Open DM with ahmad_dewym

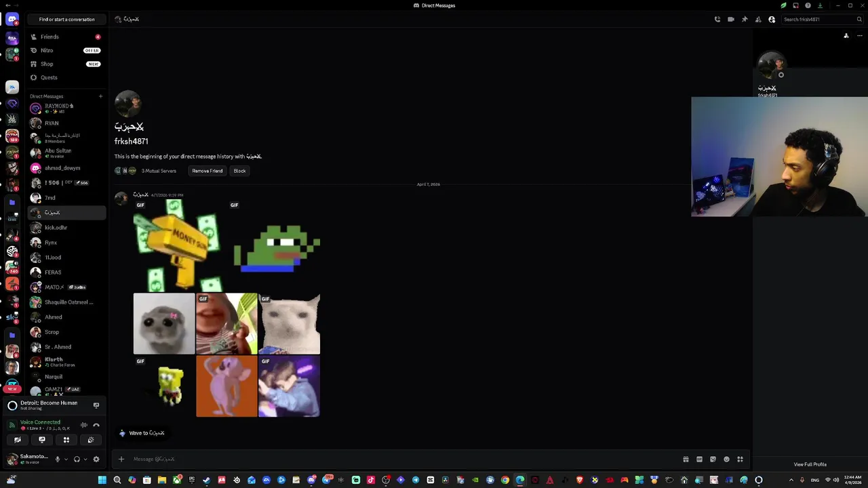tap(66, 168)
